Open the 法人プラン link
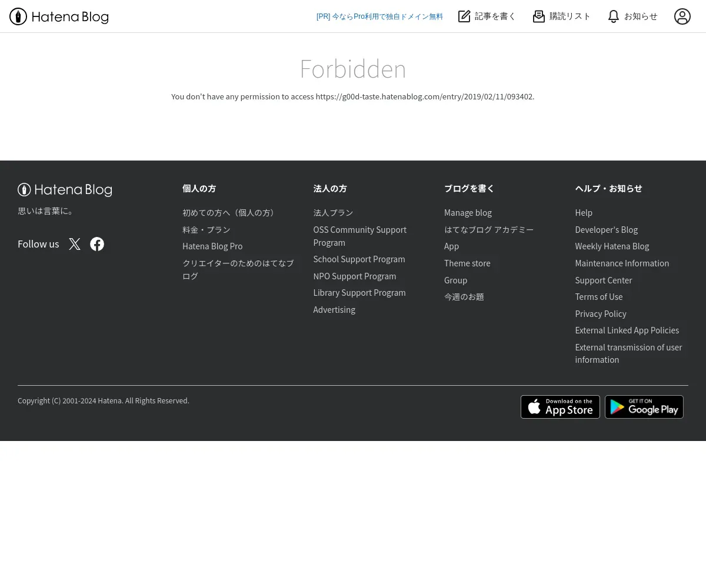The image size is (706, 588). point(333,213)
